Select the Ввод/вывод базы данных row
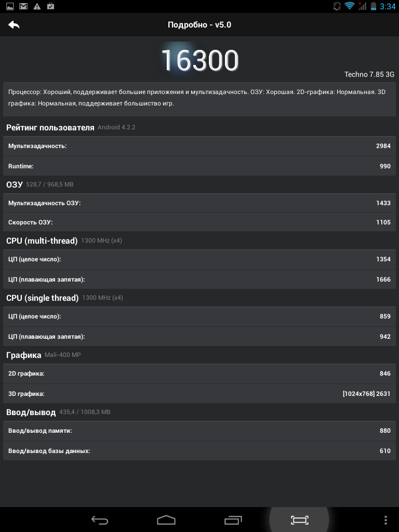 pos(199,451)
